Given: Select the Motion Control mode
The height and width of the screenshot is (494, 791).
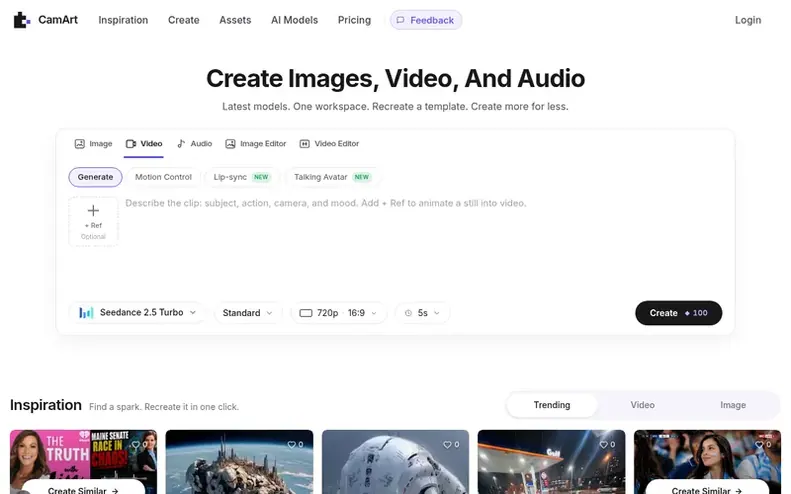Looking at the screenshot, I should point(163,177).
